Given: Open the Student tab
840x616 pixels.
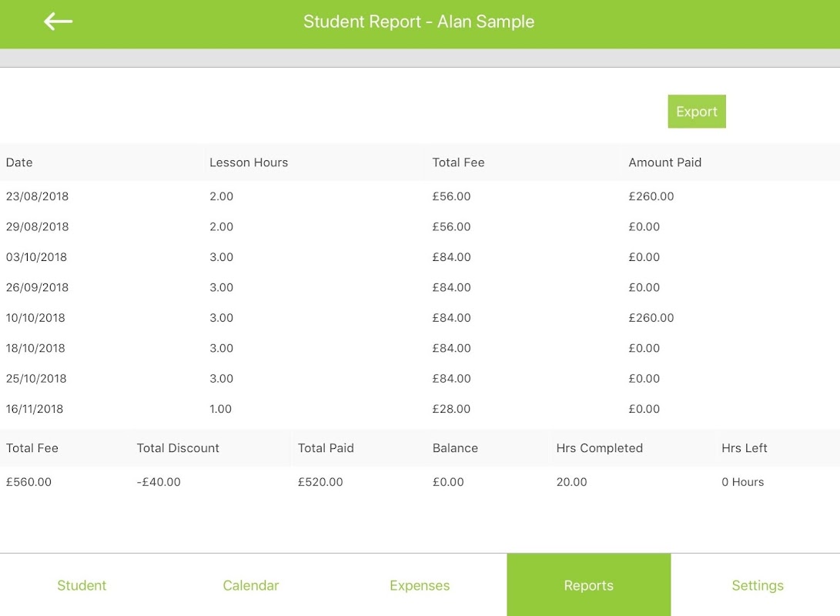Looking at the screenshot, I should (82, 585).
